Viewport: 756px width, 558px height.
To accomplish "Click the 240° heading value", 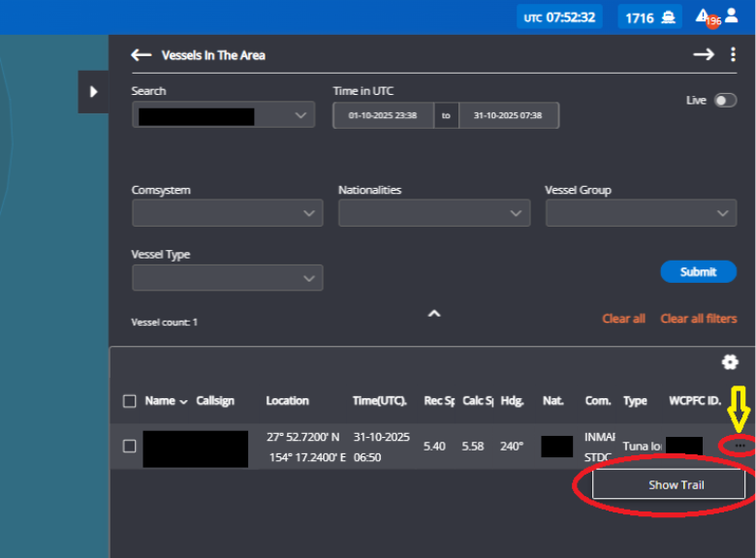I will (x=512, y=447).
